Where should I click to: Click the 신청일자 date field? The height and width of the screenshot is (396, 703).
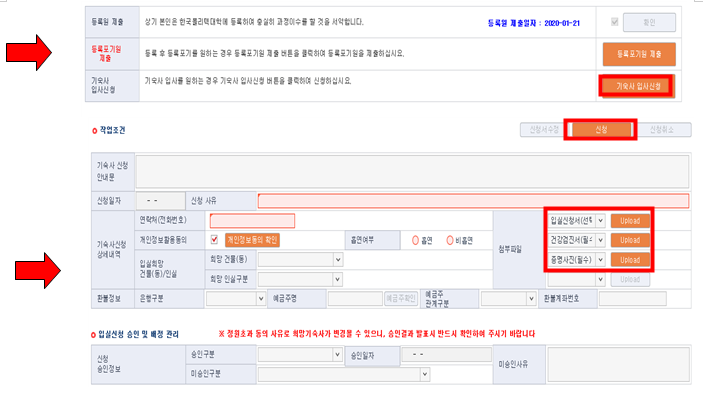pos(160,200)
